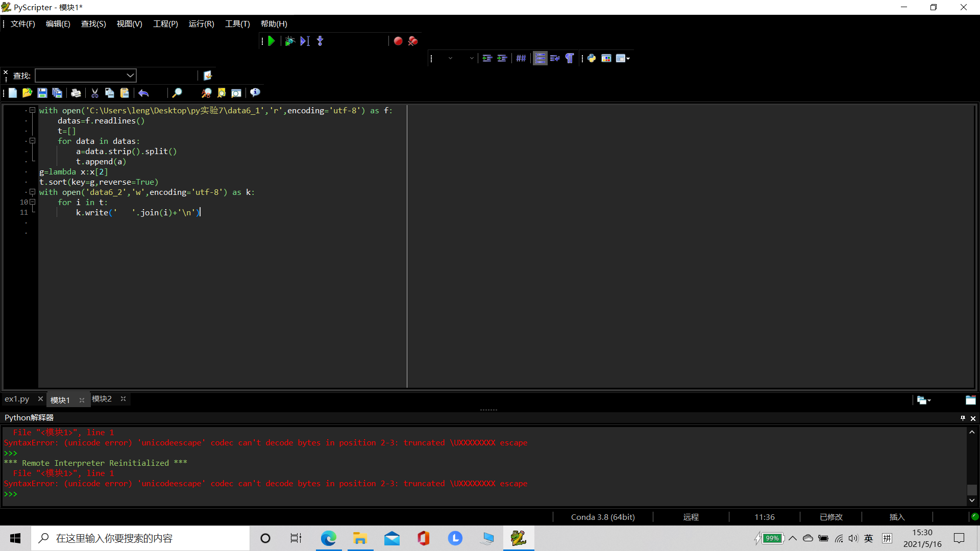980x551 pixels.
Task: Click the Undo arrow icon
Action: click(x=143, y=93)
